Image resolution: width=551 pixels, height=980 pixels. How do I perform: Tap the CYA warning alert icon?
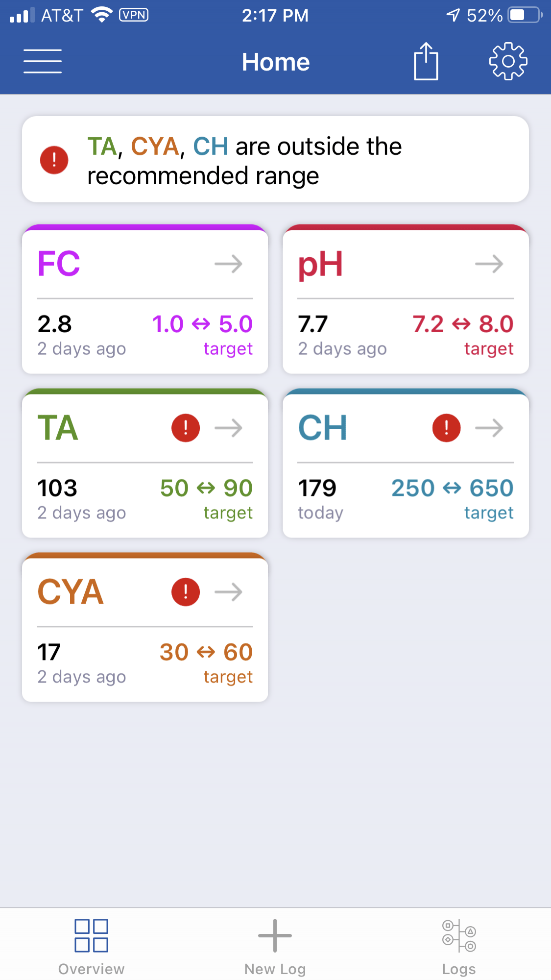[x=186, y=592]
